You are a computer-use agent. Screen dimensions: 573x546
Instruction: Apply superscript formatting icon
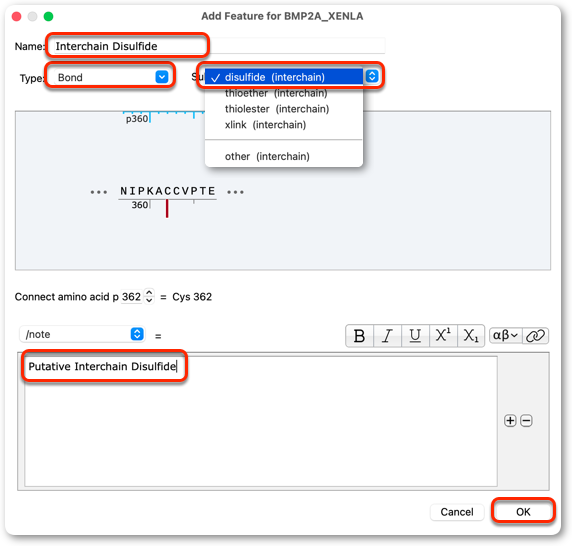pyautogui.click(x=443, y=335)
